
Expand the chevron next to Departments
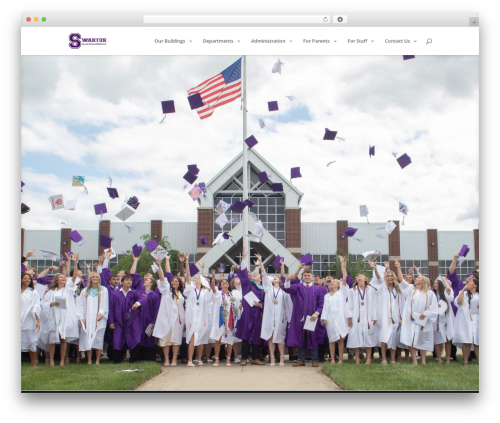click(x=239, y=41)
